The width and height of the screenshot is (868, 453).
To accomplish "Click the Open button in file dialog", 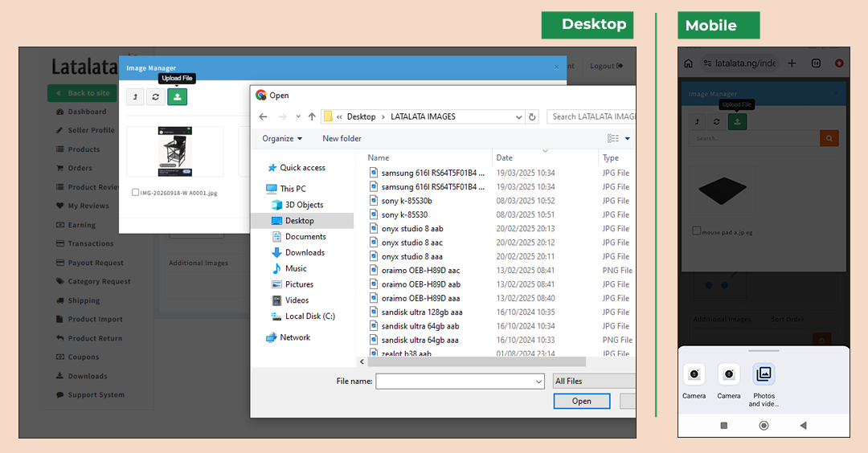I will (582, 401).
